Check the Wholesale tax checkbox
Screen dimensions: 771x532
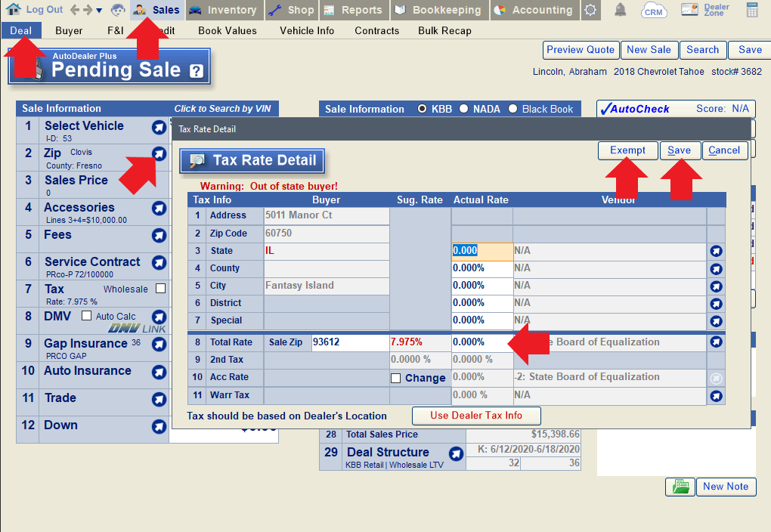tap(160, 289)
